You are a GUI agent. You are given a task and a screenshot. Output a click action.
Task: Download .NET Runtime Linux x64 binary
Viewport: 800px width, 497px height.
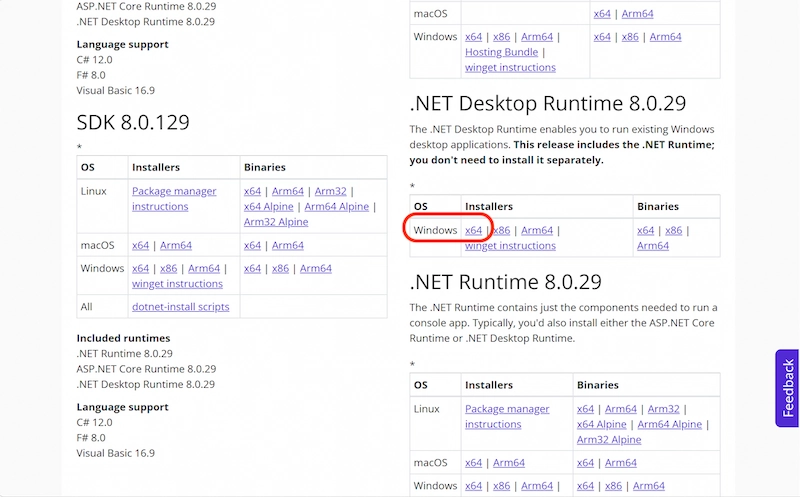pos(585,409)
